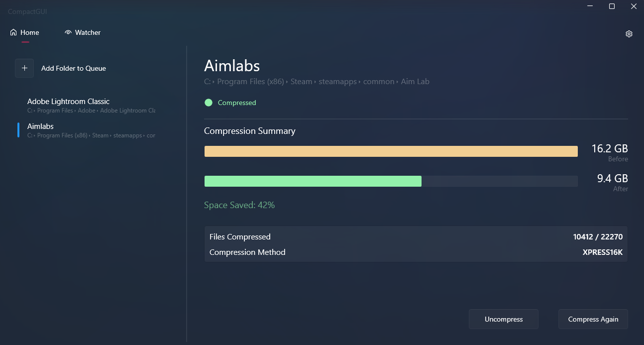Click the Compression Summary heading
The image size is (644, 345).
click(250, 131)
